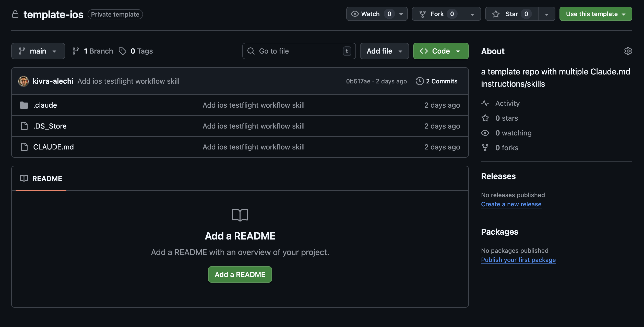Toggle Watch on this repository
The width and height of the screenshot is (644, 327).
click(370, 14)
